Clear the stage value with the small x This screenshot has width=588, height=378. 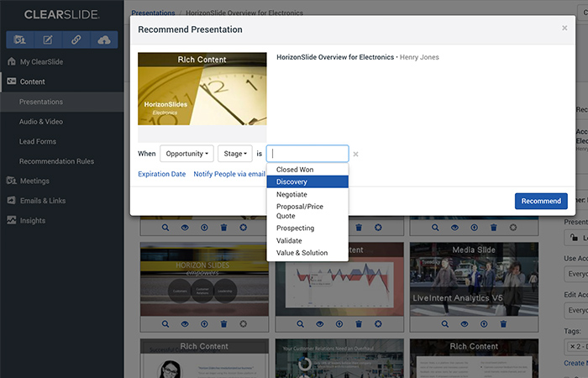355,154
